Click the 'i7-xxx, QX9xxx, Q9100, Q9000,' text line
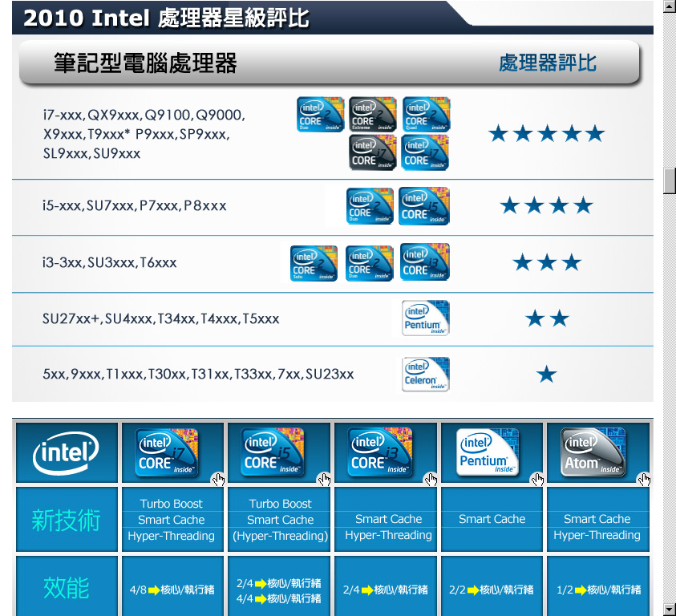Viewport: 676px width, 616px height. pos(144,115)
